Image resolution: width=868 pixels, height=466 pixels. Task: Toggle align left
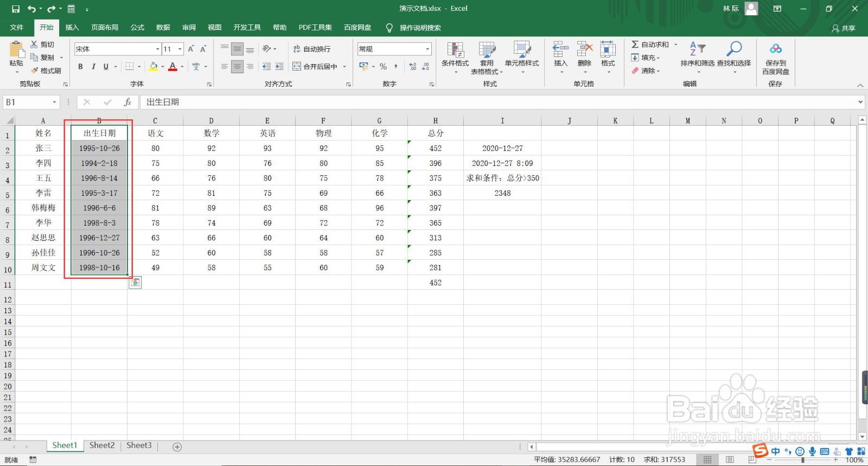click(225, 66)
